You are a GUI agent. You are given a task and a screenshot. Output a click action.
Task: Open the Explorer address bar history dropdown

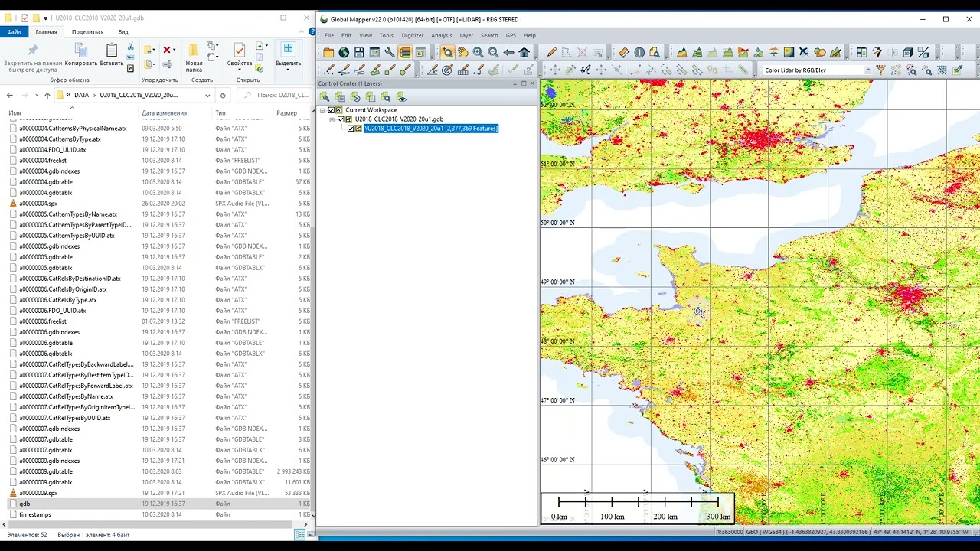point(207,96)
